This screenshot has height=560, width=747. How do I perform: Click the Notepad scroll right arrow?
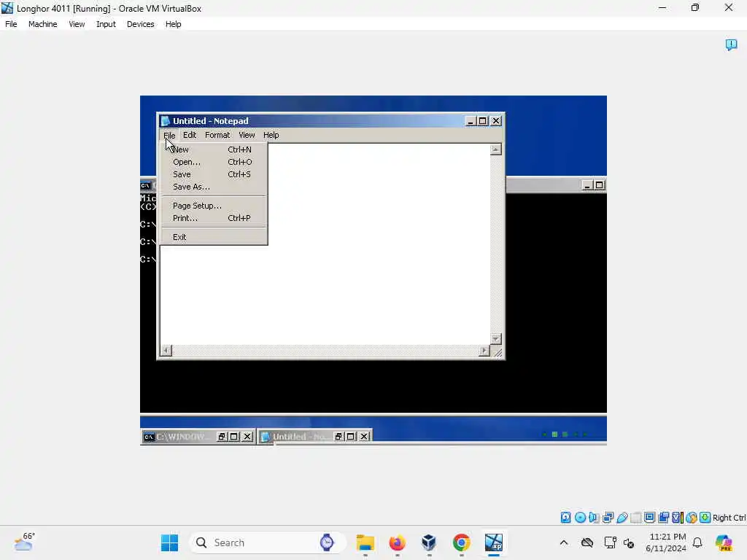pyautogui.click(x=484, y=351)
